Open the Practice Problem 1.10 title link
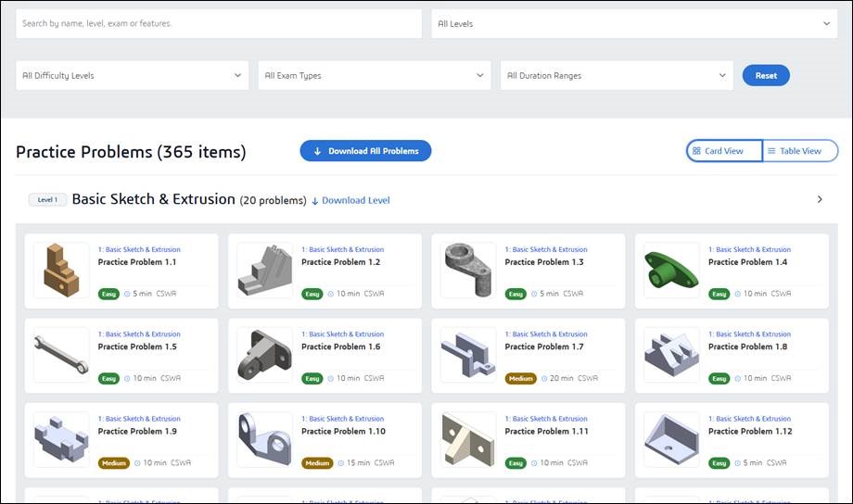This screenshot has width=853, height=504. point(341,432)
